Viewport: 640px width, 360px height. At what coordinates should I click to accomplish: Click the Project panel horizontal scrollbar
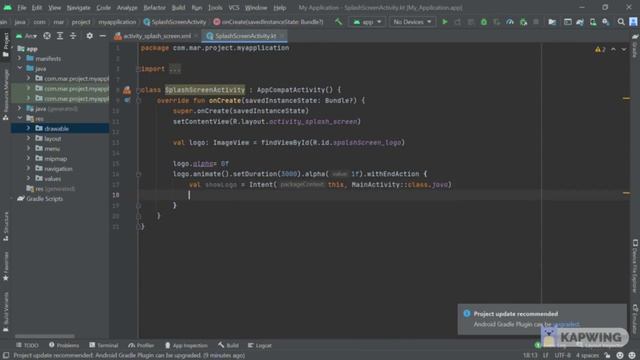tap(45, 336)
